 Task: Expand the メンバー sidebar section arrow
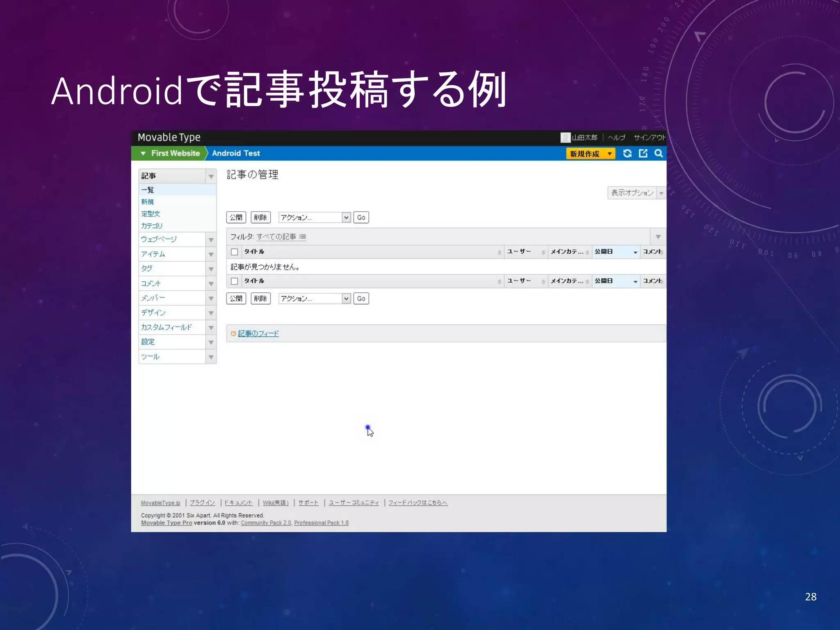coord(211,298)
